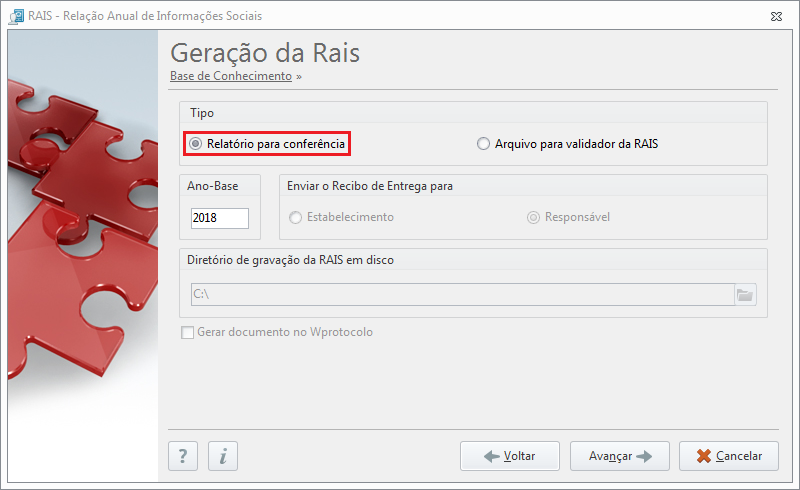Click the directory path field C:\
Image resolution: width=800 pixels, height=490 pixels.
tap(463, 295)
